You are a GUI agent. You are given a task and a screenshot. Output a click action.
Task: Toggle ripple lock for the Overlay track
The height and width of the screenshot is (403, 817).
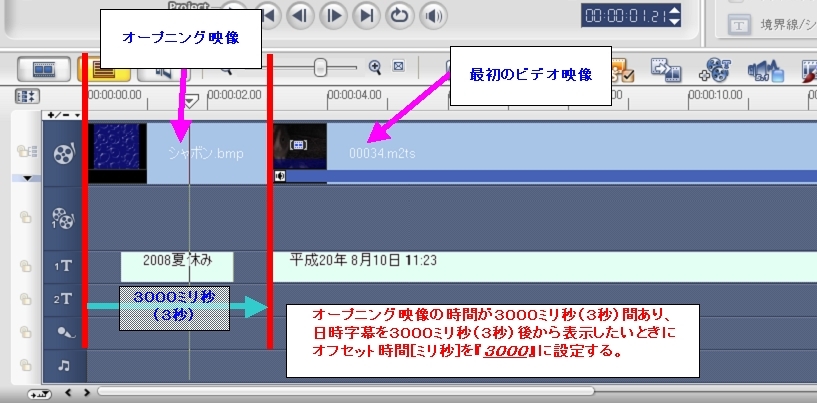[26, 217]
